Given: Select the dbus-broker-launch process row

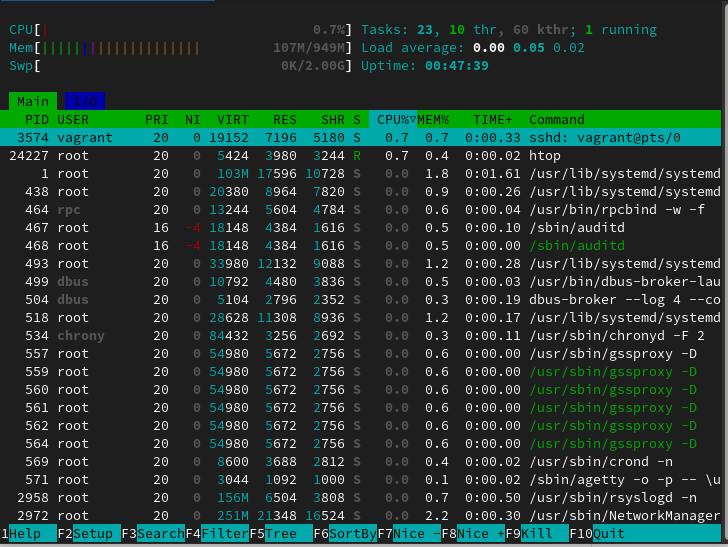Looking at the screenshot, I should [360, 281].
